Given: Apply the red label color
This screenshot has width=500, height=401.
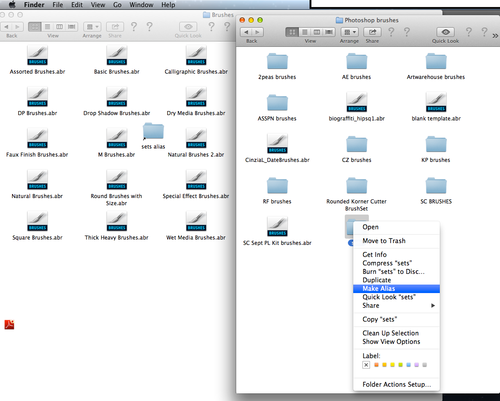Looking at the screenshot, I should 376,365.
